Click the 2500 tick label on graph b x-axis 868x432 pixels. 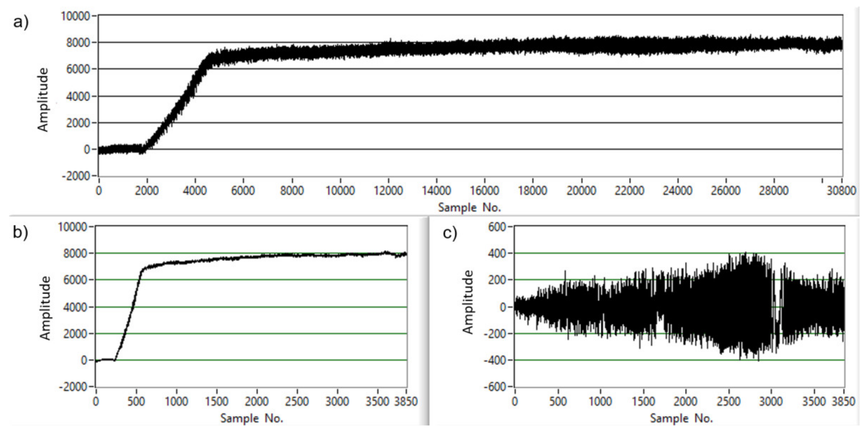coord(297,401)
